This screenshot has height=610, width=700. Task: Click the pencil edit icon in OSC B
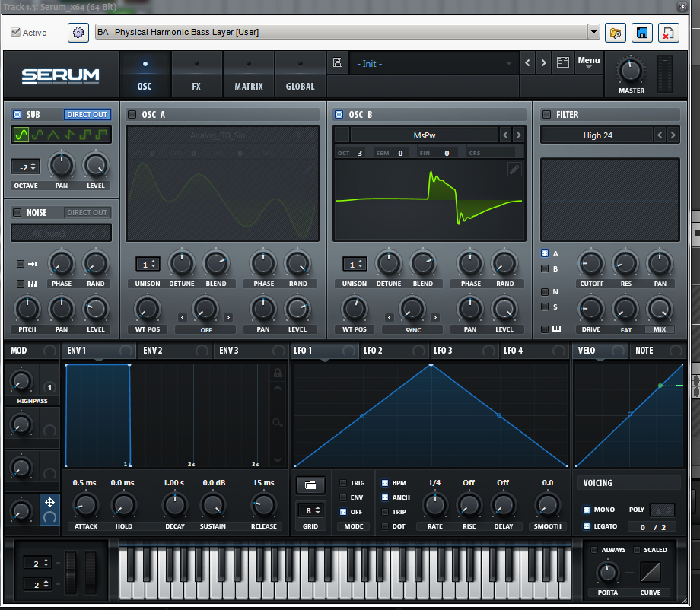pos(515,170)
